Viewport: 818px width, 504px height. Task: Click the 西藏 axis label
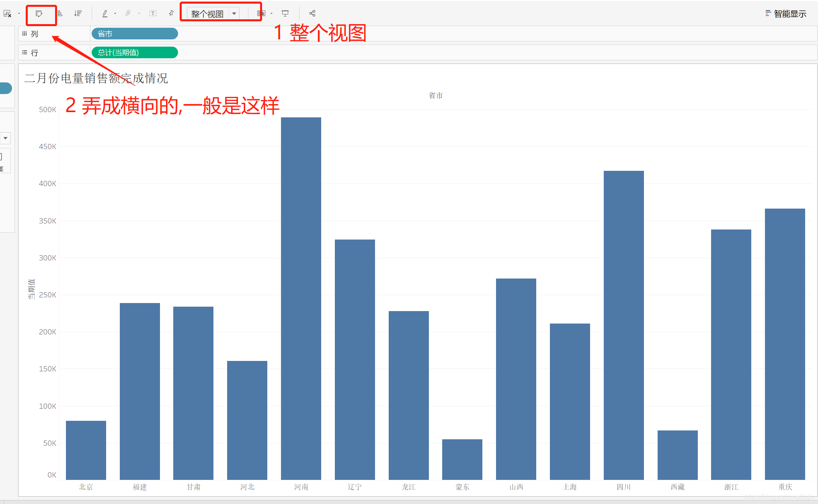click(x=678, y=487)
